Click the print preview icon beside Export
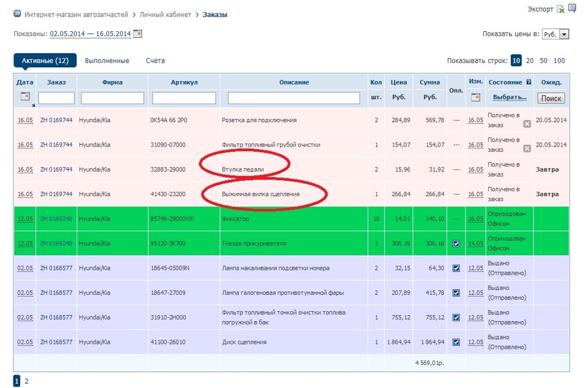 [x=572, y=9]
